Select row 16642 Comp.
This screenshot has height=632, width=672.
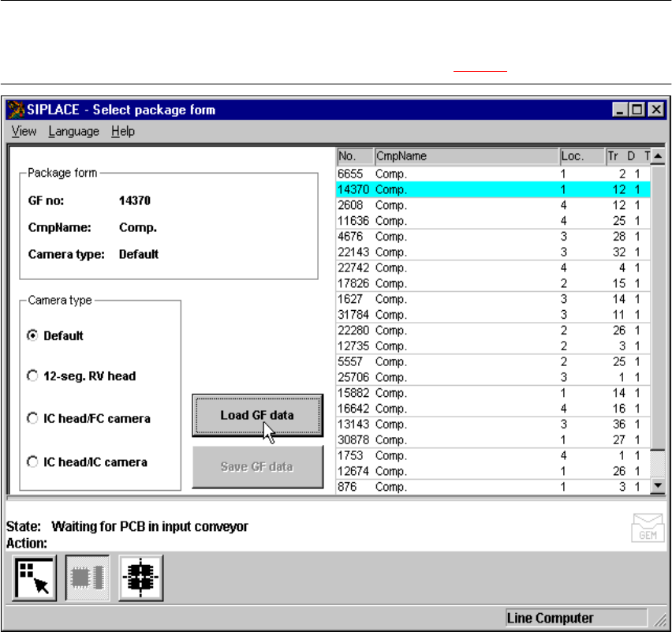coord(493,409)
